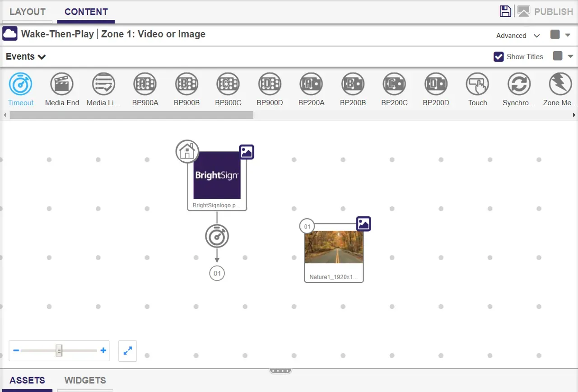Click the Zone 1: Video or Image title
Image resolution: width=578 pixels, height=392 pixels.
click(153, 34)
